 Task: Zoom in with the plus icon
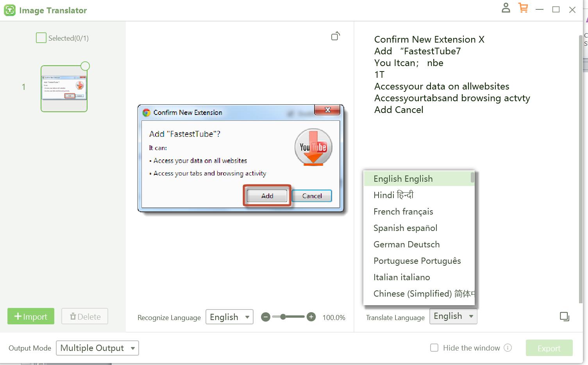(311, 317)
